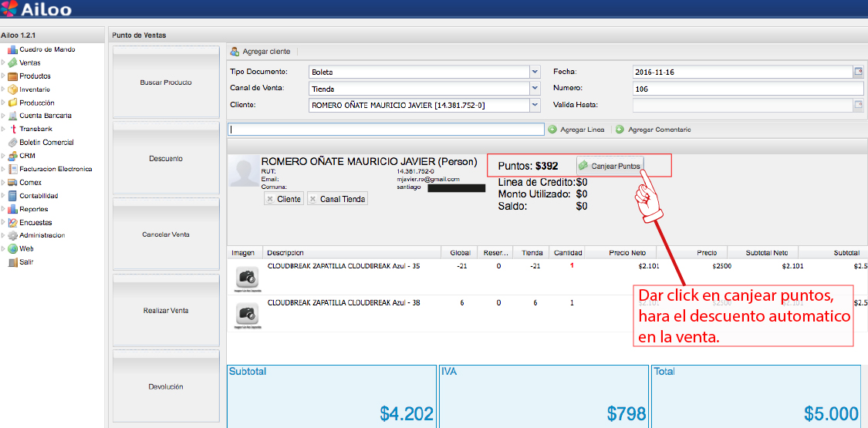Image resolution: width=868 pixels, height=428 pixels.
Task: Select Facturacion Electronica in sidebar
Action: (56, 169)
